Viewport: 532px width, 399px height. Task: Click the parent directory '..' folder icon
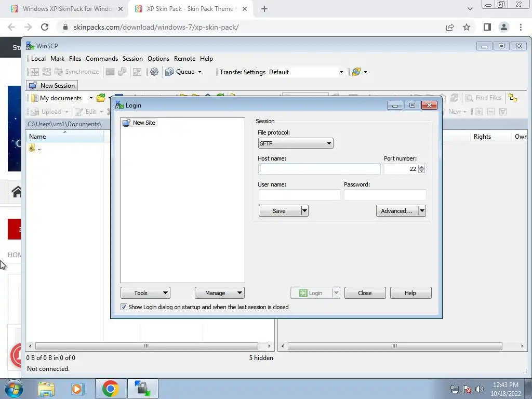tap(32, 148)
